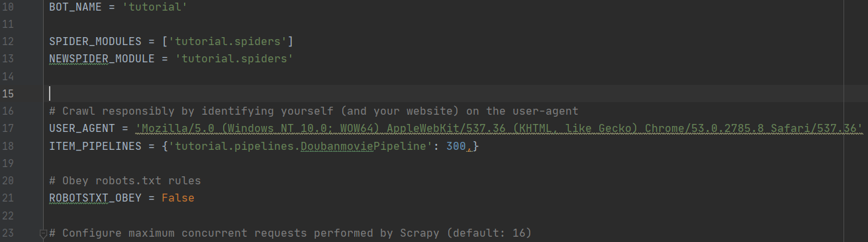The height and width of the screenshot is (242, 868).
Task: Click the 'Obey robots.txt rules' comment
Action: (125, 180)
